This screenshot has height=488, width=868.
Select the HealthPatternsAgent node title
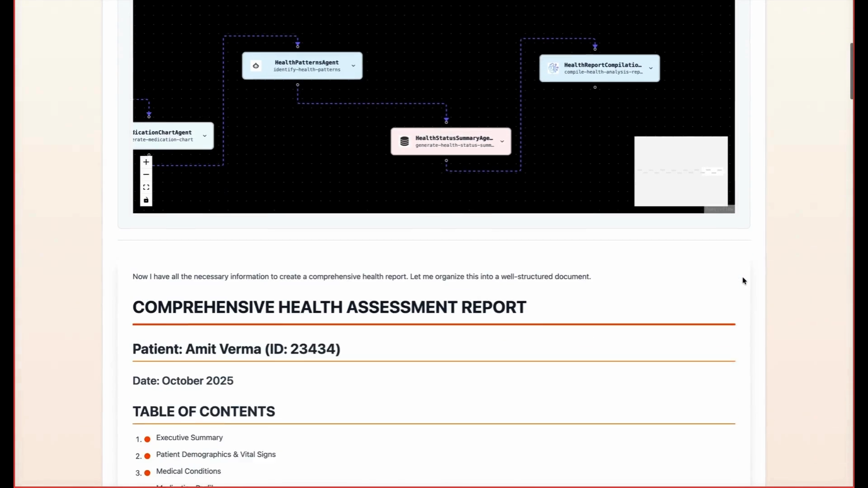[x=307, y=62]
